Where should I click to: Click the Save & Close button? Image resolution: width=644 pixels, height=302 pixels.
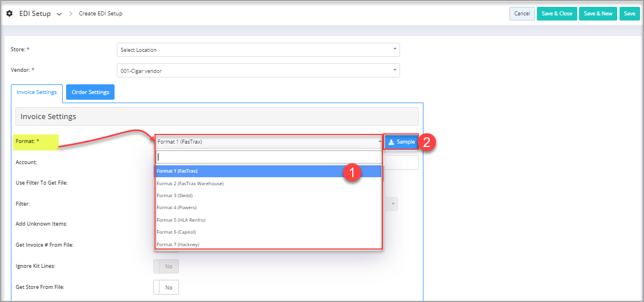click(x=557, y=14)
